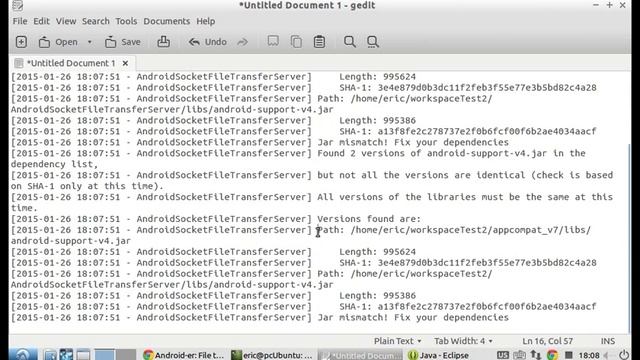The width and height of the screenshot is (640, 360).
Task: Open the Edit menu
Action: [41, 21]
